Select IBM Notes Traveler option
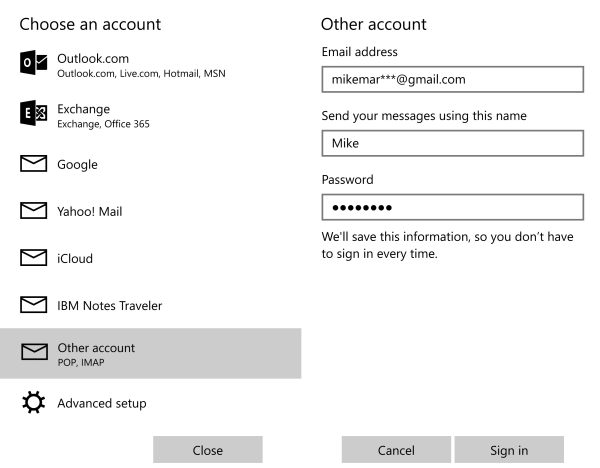600x468 pixels. coord(150,305)
